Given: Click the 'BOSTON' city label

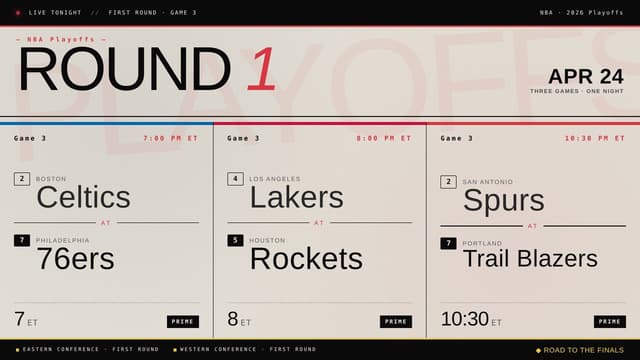Looking at the screenshot, I should click(x=51, y=179).
